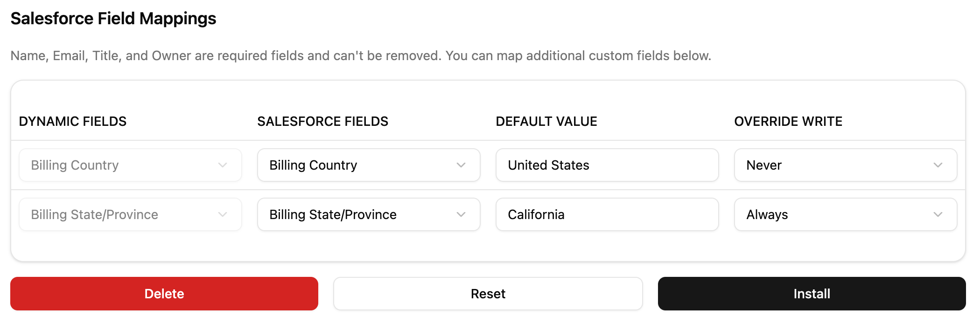Click the Salesforce Field Mappings heading
This screenshot has height=330, width=980.
[113, 19]
